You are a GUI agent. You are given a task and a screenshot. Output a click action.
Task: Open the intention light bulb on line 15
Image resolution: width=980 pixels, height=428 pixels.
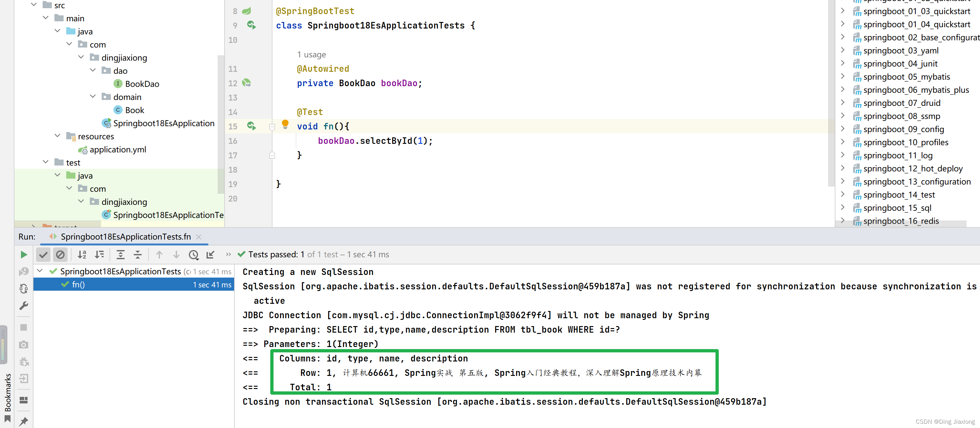click(x=285, y=124)
